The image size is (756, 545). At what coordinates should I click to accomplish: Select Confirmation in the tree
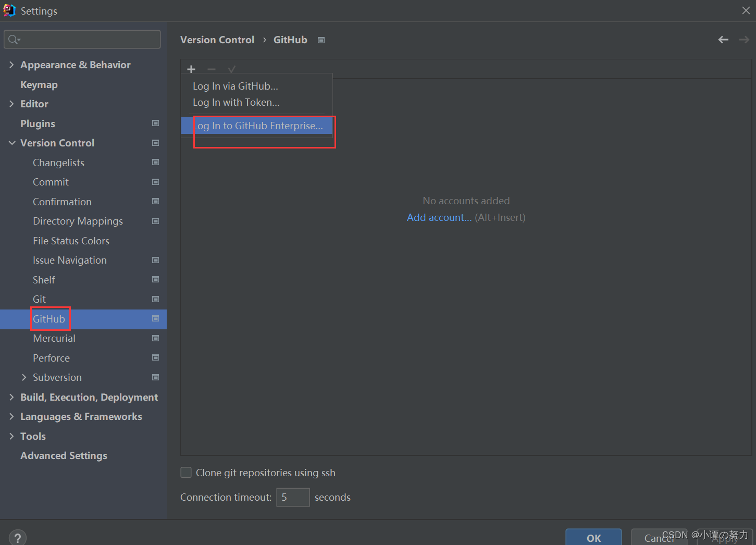click(62, 202)
